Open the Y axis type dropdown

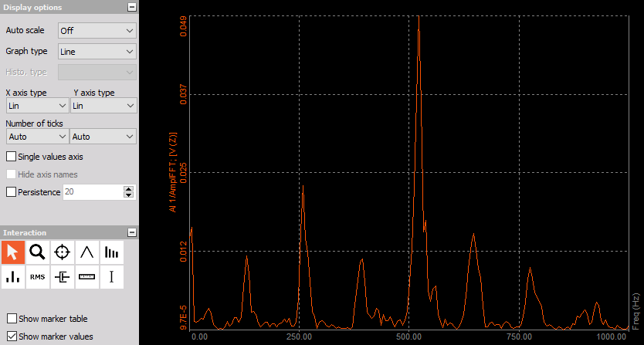(x=103, y=106)
